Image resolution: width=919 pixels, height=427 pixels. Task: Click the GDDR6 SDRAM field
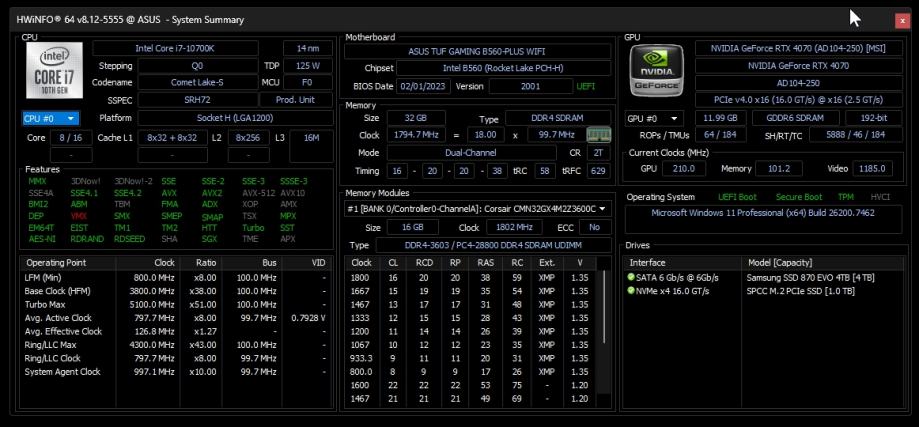(x=795, y=118)
